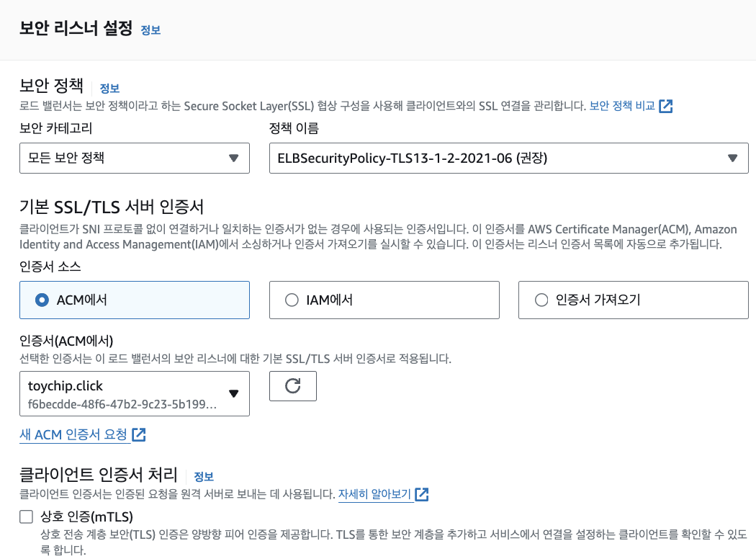Click the 새 ACM 인증서 요청 link
Viewport: 756px width, 559px height.
click(x=73, y=434)
